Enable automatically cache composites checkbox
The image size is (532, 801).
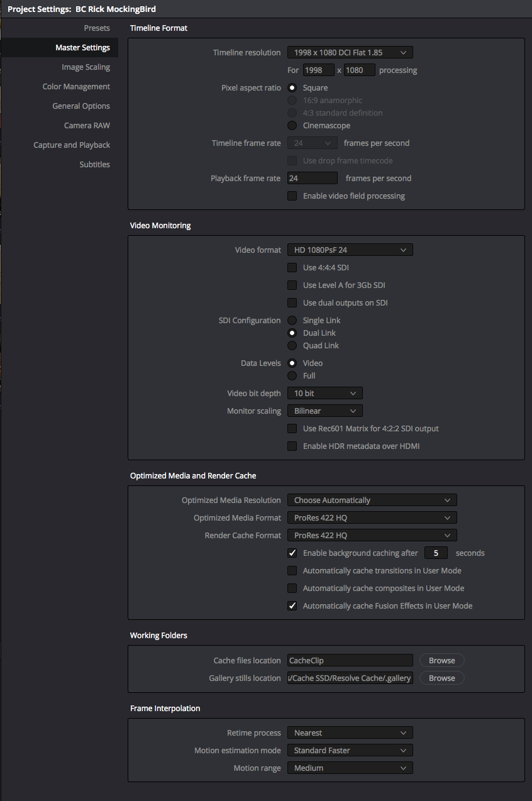tap(292, 588)
